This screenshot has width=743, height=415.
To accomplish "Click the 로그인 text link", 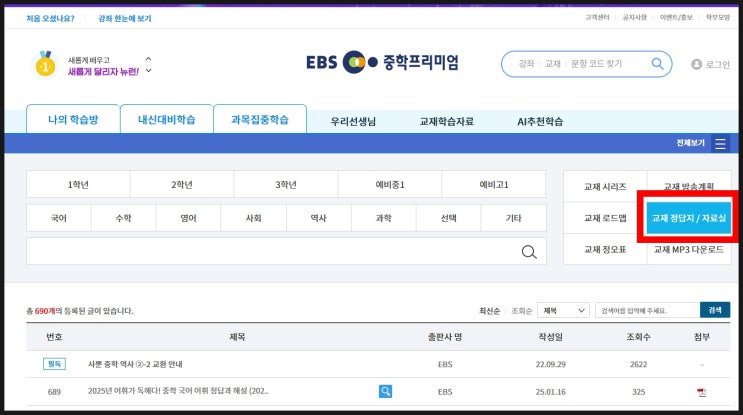I will (x=717, y=64).
